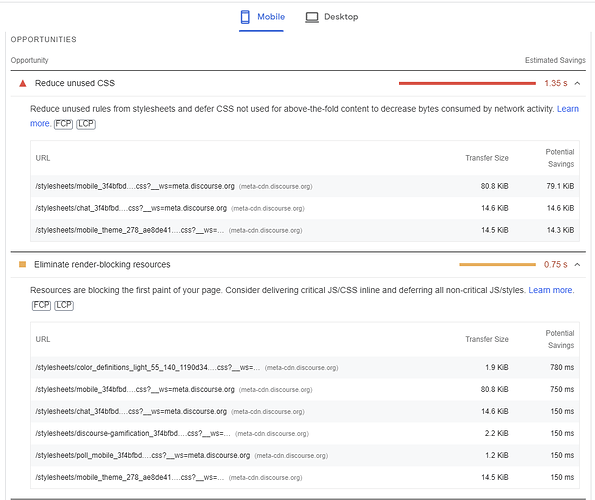Open mobile_theme_278 URL in render-blocking table

(x=129, y=478)
